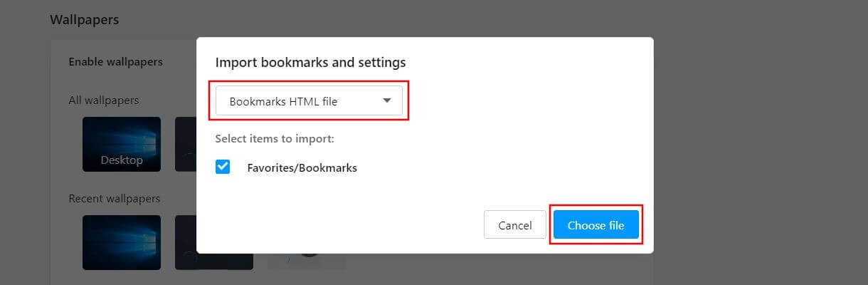Click the Wallpapers section heading
Image resolution: width=868 pixels, height=285 pixels.
(x=84, y=20)
